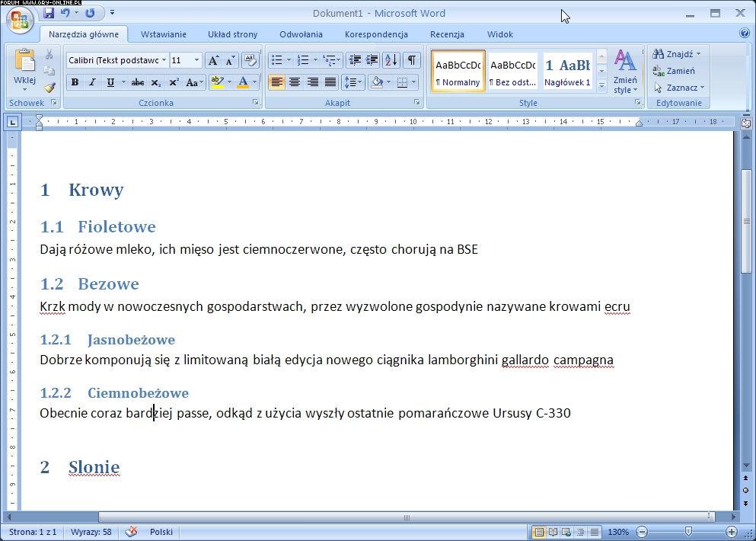756x541 pixels.
Task: Zoom out with minus button
Action: (642, 532)
